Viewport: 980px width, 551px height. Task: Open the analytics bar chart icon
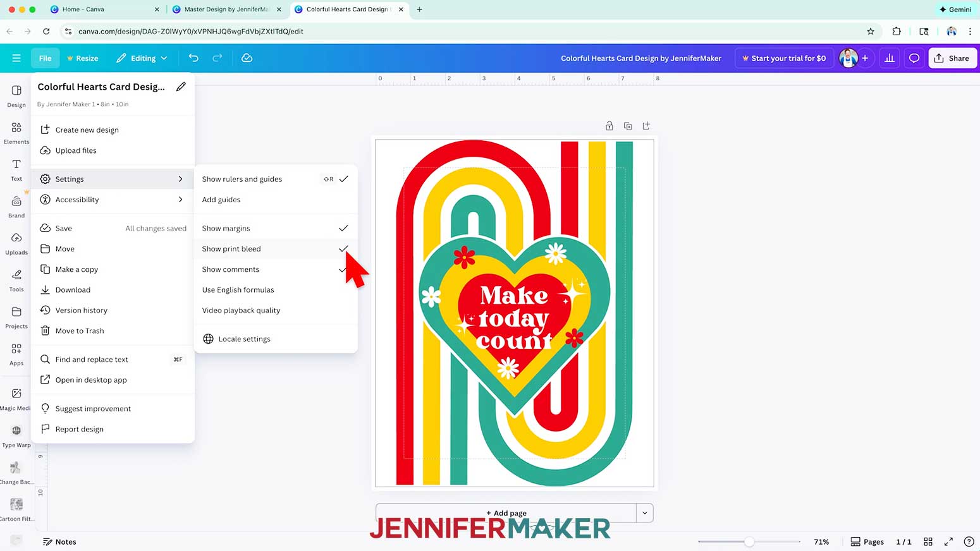tap(890, 58)
